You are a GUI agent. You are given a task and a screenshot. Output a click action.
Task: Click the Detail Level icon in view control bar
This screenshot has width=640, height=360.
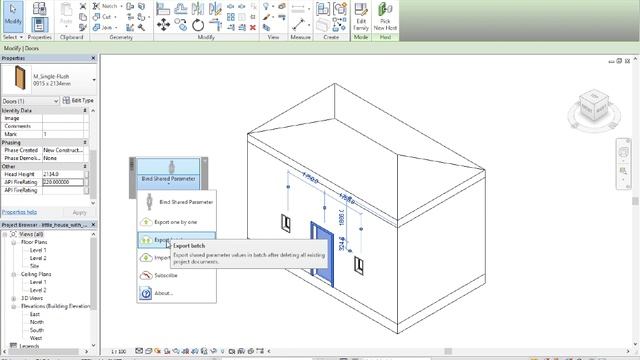[x=139, y=351]
